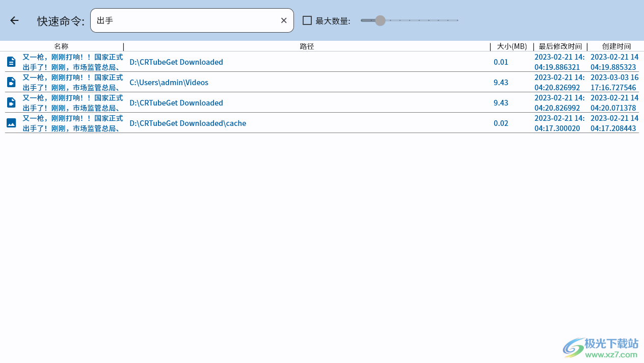644x363 pixels.
Task: Click the size value 0.01
Action: pos(501,62)
